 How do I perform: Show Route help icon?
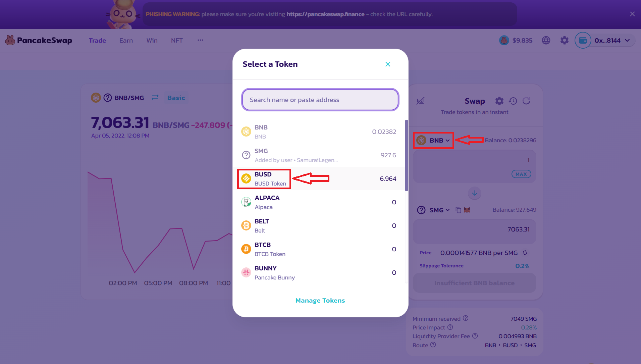[433, 345]
